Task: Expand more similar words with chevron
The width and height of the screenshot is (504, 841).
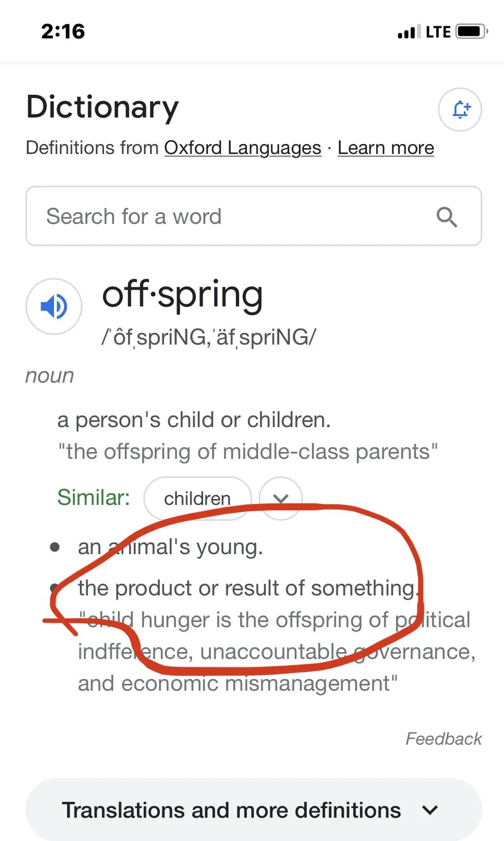Action: click(281, 498)
